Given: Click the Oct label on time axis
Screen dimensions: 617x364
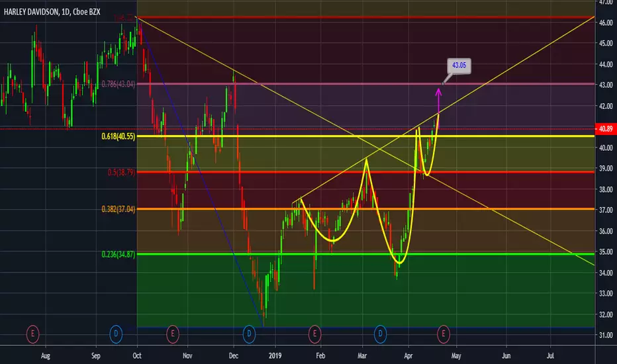Looking at the screenshot, I should (x=137, y=356).
